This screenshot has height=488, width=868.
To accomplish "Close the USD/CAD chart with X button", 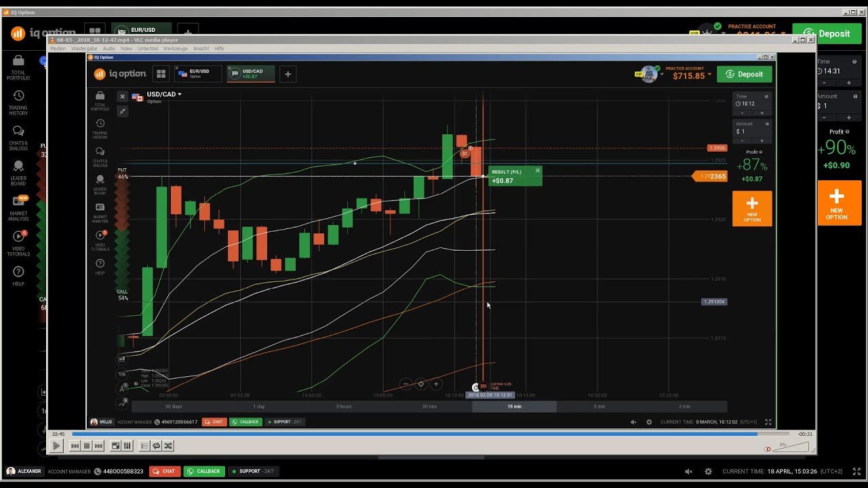I will click(x=122, y=96).
